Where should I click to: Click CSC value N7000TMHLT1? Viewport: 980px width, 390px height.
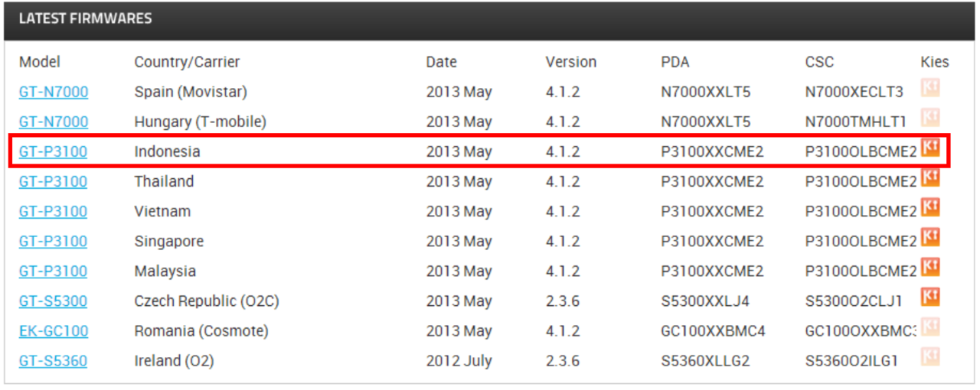(856, 122)
